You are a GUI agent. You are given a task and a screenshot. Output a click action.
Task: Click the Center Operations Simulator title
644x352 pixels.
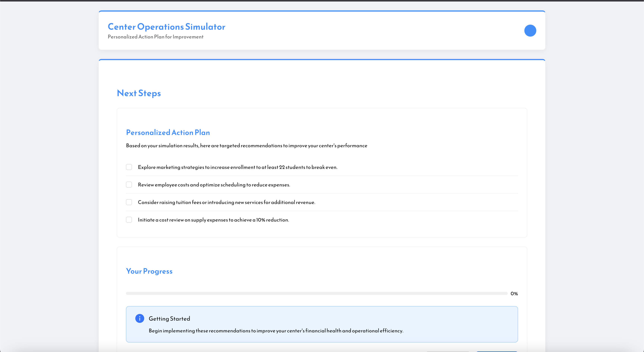coord(167,27)
